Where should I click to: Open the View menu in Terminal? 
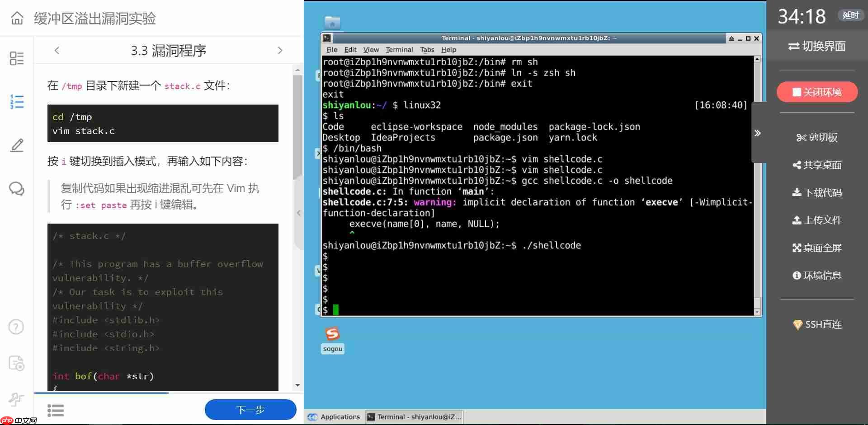[x=371, y=50]
